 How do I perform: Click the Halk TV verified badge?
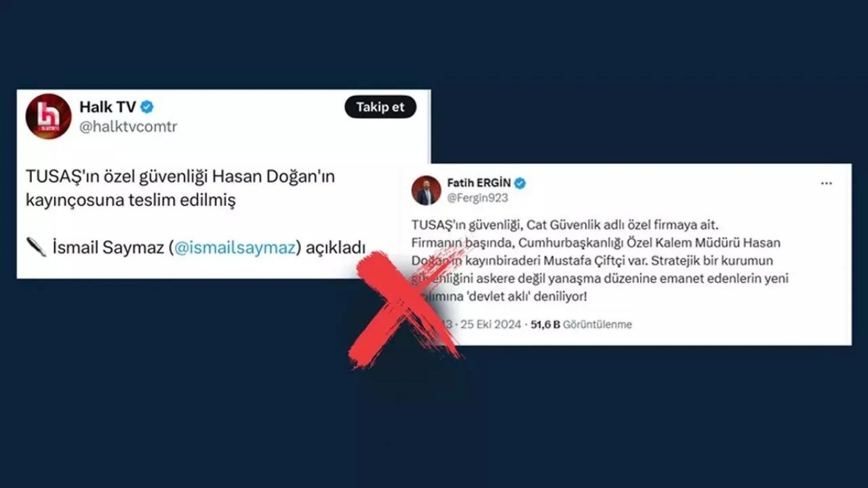point(146,107)
